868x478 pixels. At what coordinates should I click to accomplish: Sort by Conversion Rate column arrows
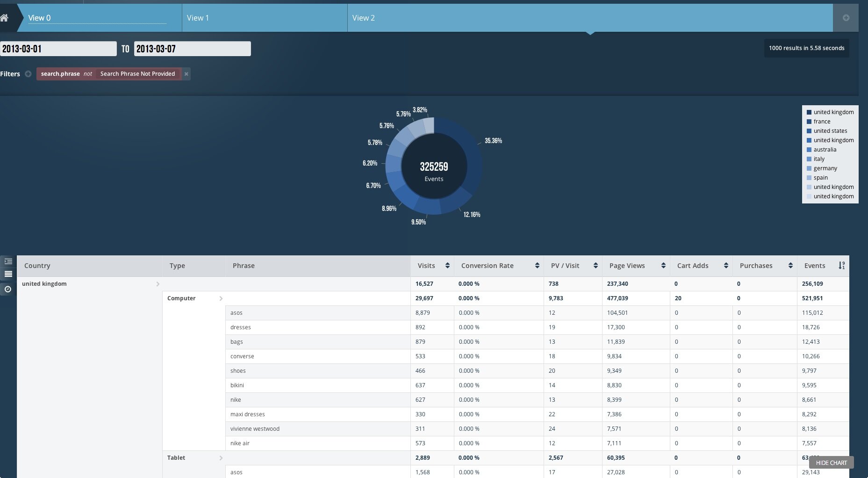pos(537,266)
